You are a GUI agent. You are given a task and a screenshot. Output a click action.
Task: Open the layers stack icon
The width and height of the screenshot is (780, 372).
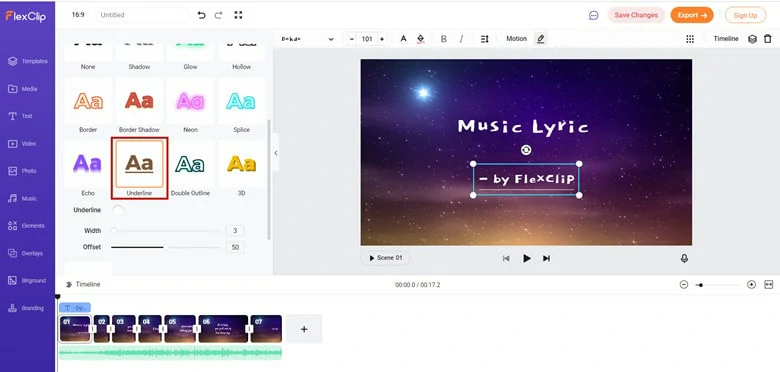click(753, 39)
